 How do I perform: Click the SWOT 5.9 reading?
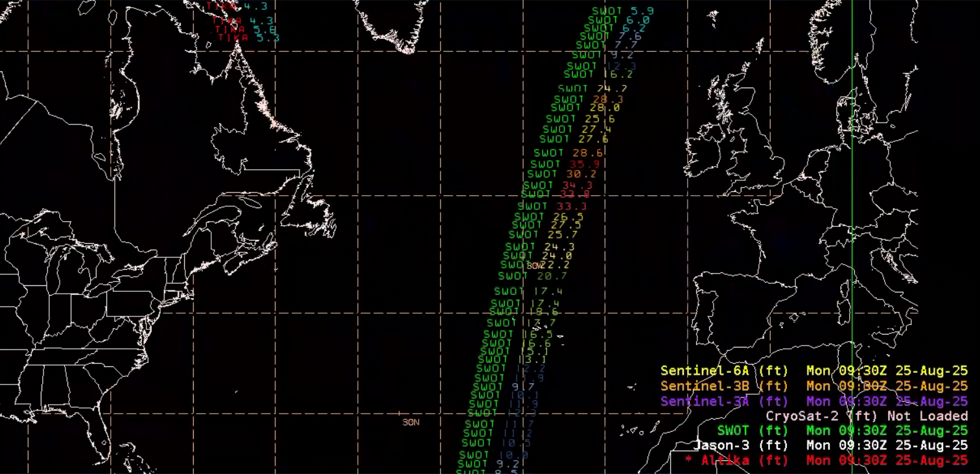click(622, 11)
